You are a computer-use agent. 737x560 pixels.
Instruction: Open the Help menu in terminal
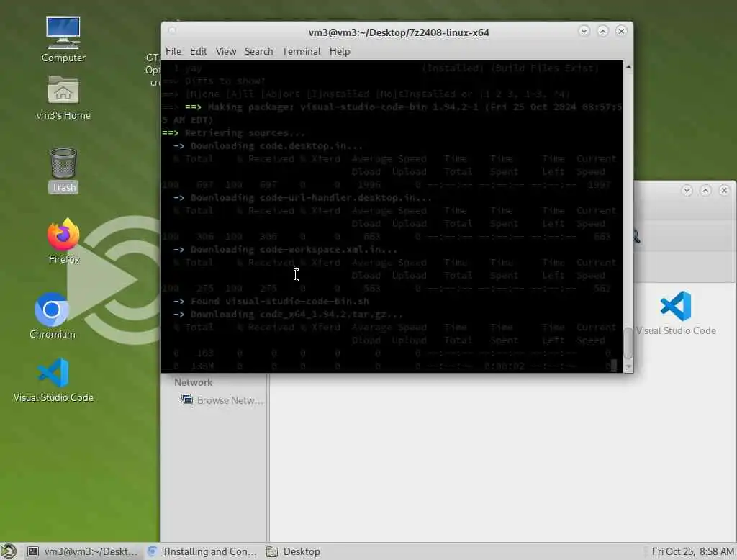(340, 51)
